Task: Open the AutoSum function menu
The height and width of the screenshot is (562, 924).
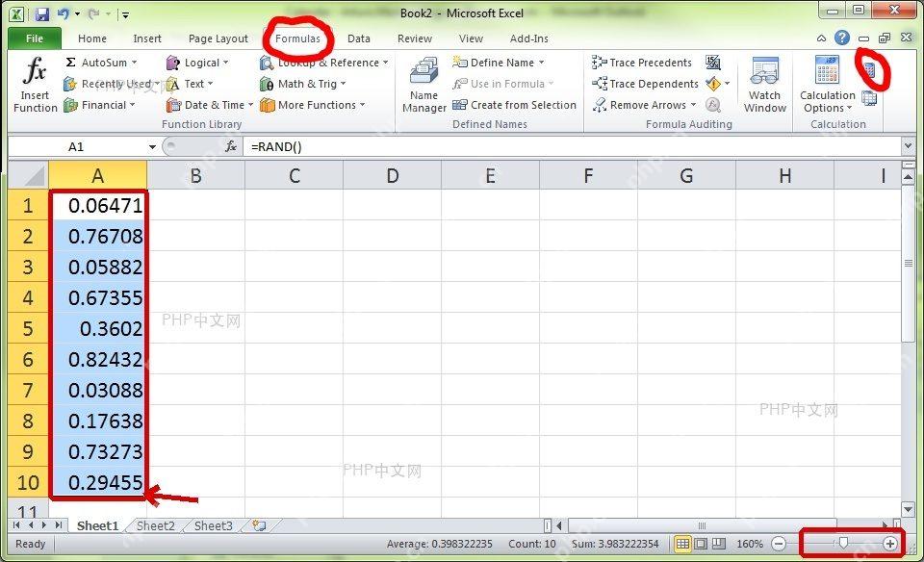Action: point(101,63)
